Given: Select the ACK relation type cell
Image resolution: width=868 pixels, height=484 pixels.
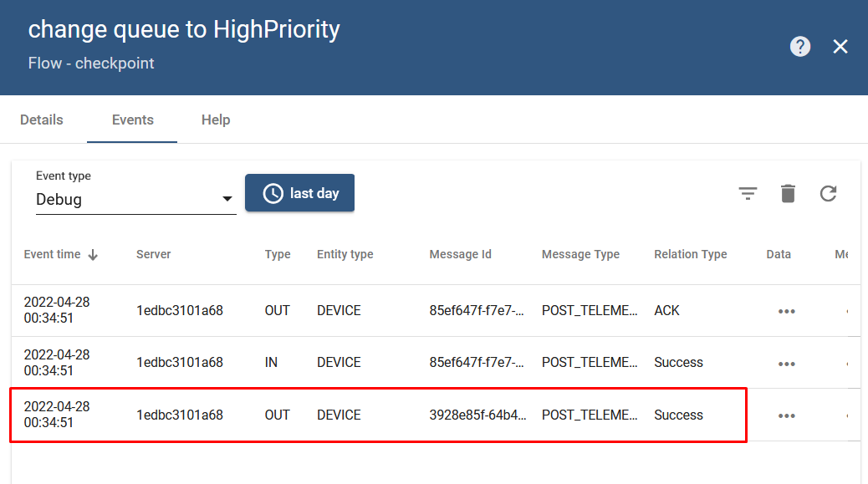Looking at the screenshot, I should point(666,310).
